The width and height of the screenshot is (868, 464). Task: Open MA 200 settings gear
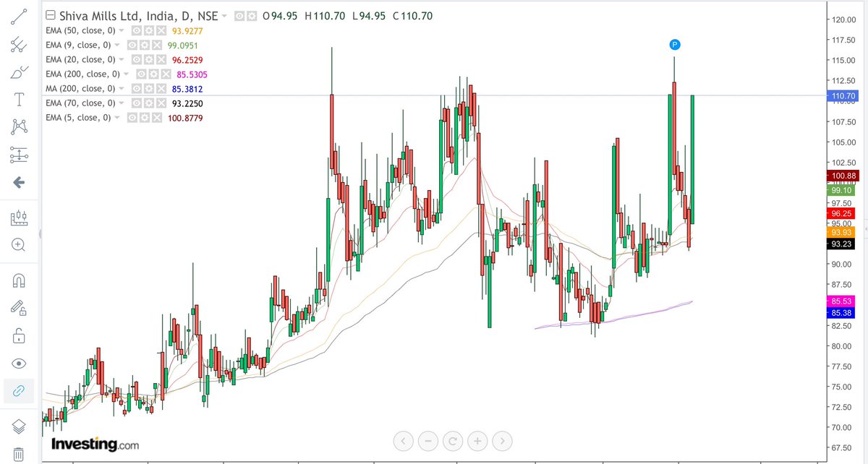149,88
